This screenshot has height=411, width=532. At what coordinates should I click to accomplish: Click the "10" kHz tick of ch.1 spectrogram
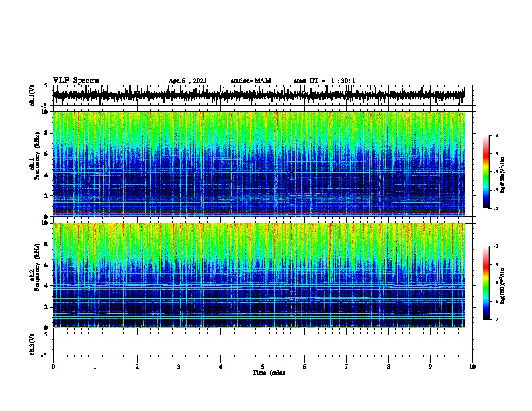click(46, 112)
